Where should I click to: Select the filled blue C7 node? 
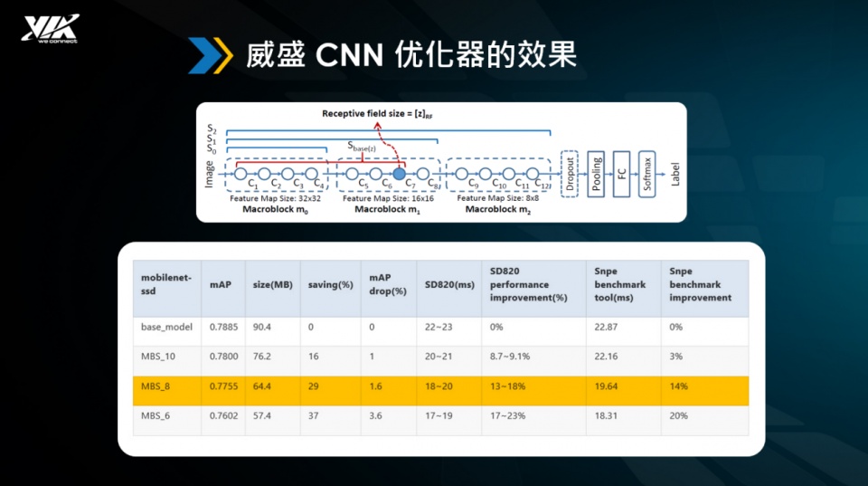[399, 174]
